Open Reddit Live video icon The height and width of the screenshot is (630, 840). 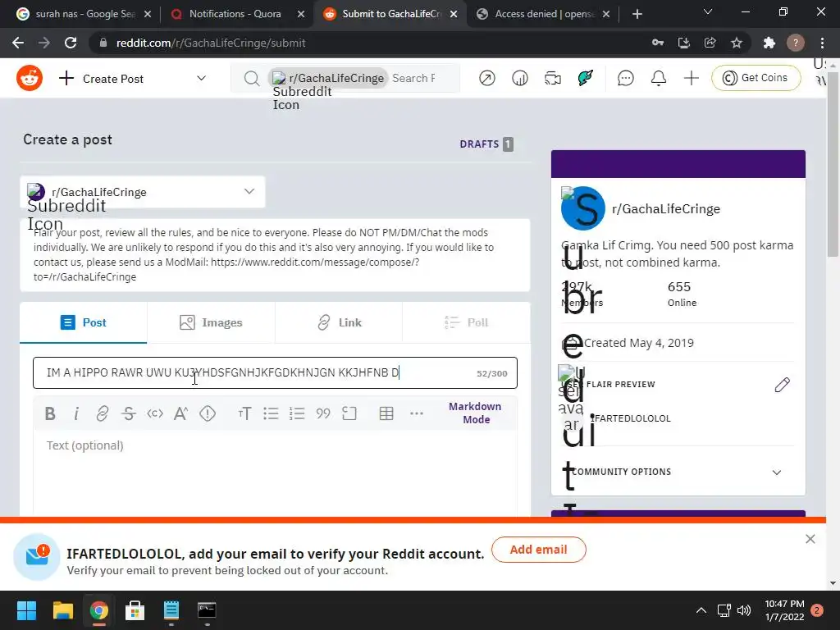pos(552,78)
